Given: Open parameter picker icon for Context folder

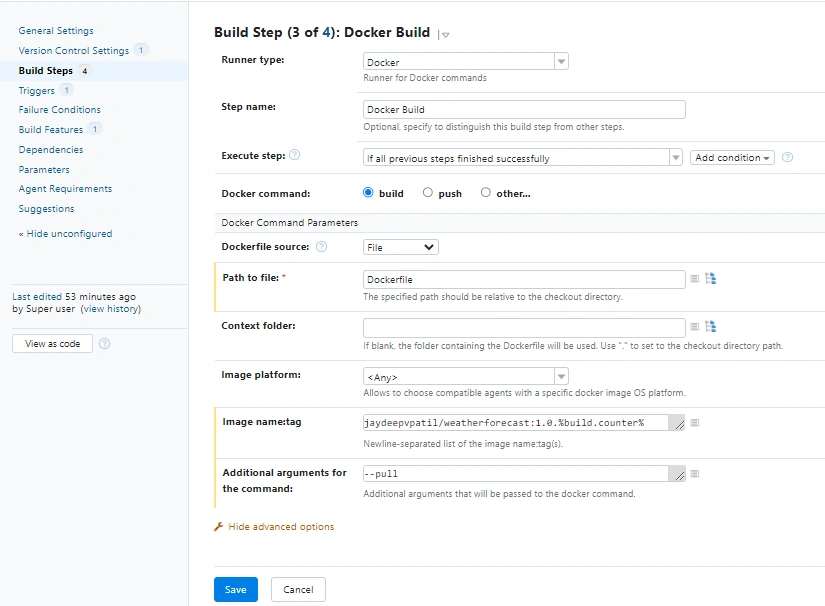Looking at the screenshot, I should tap(695, 327).
